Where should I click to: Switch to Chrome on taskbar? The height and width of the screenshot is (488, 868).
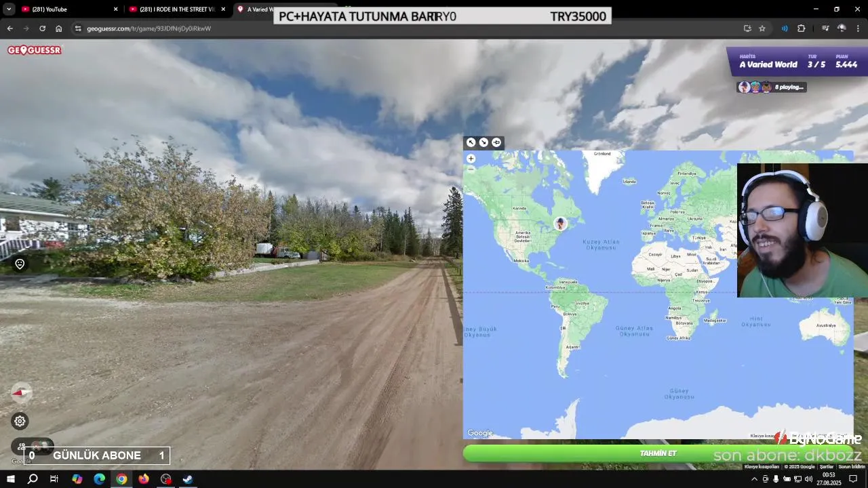(121, 479)
